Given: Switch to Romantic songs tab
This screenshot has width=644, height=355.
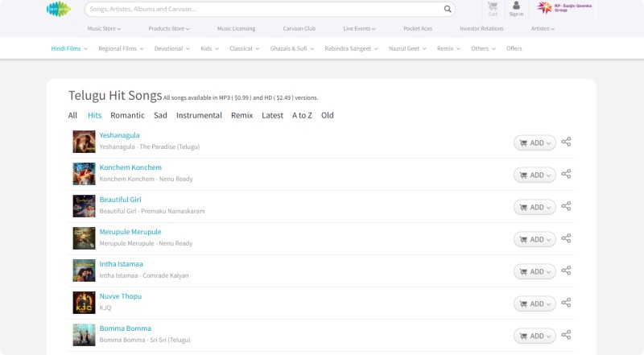Looking at the screenshot, I should click(x=127, y=115).
